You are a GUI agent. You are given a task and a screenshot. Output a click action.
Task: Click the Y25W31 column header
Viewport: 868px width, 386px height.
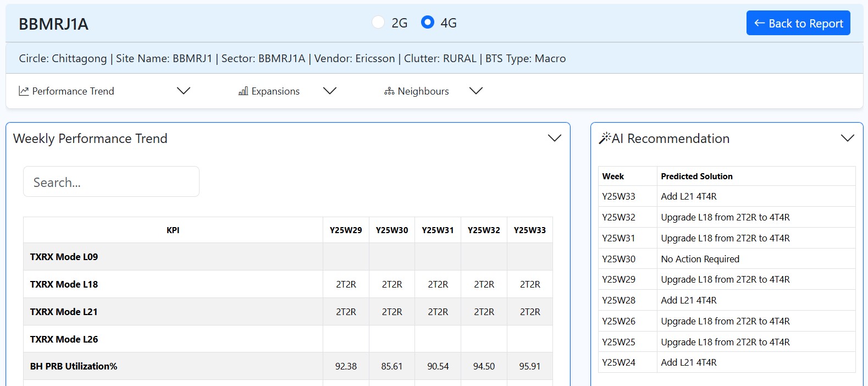pos(438,230)
